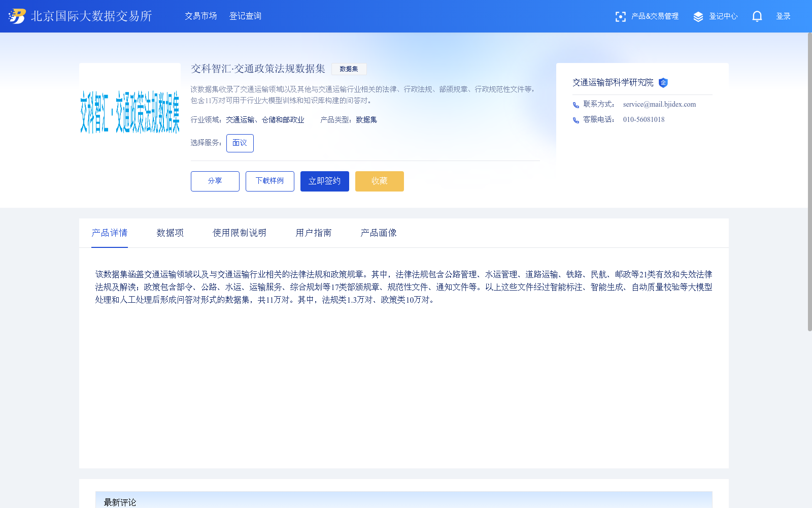Click 北京国际大数据交易所 site title
Screen dimensions: 812x508
pyautogui.click(x=91, y=16)
